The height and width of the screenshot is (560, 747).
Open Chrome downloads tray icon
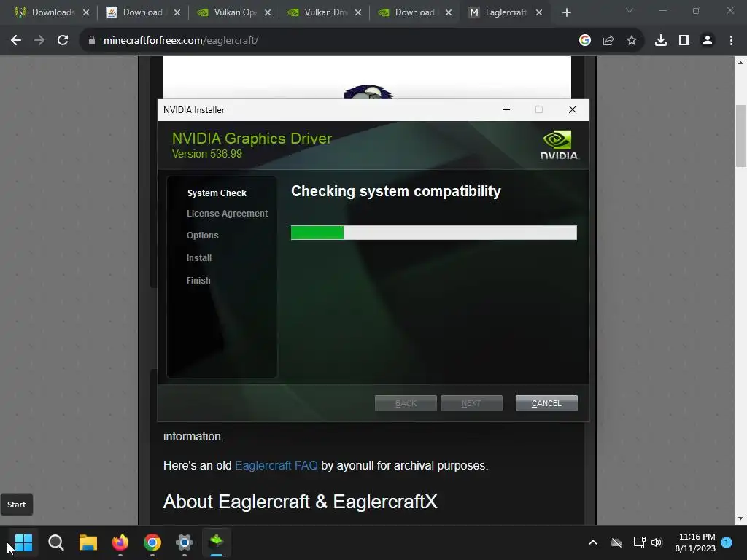coord(661,41)
